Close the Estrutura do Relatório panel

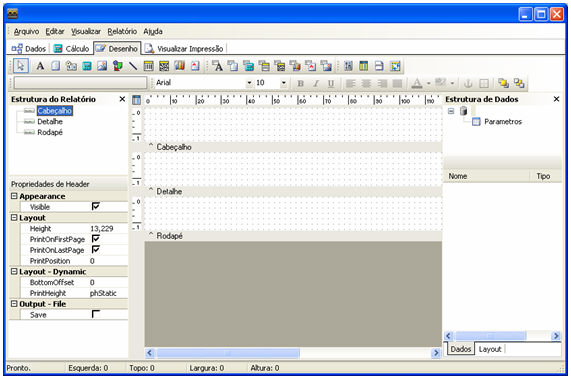click(x=122, y=99)
